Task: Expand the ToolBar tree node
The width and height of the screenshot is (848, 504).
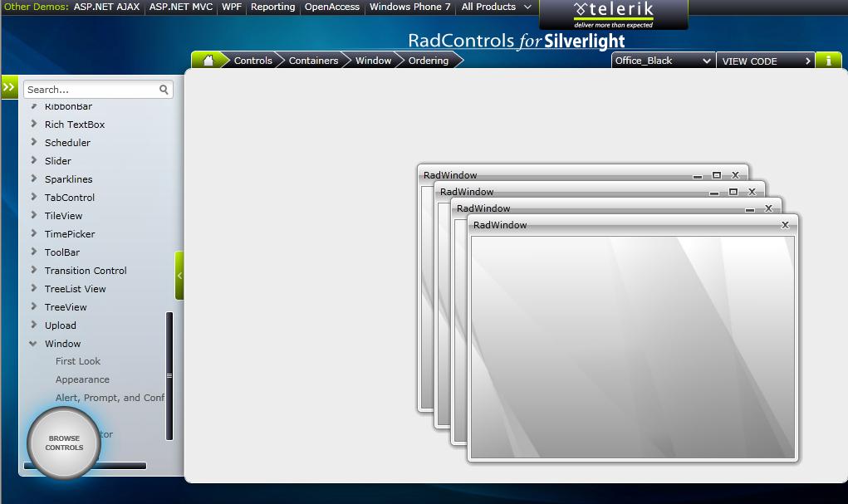Action: point(33,252)
